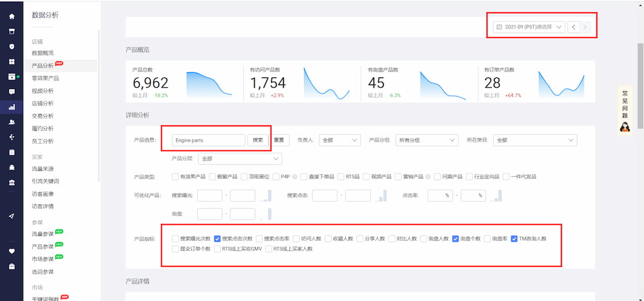Screen dimensions: 644x301
Task: Select 视频分析 in the side menu
Action: [43, 91]
